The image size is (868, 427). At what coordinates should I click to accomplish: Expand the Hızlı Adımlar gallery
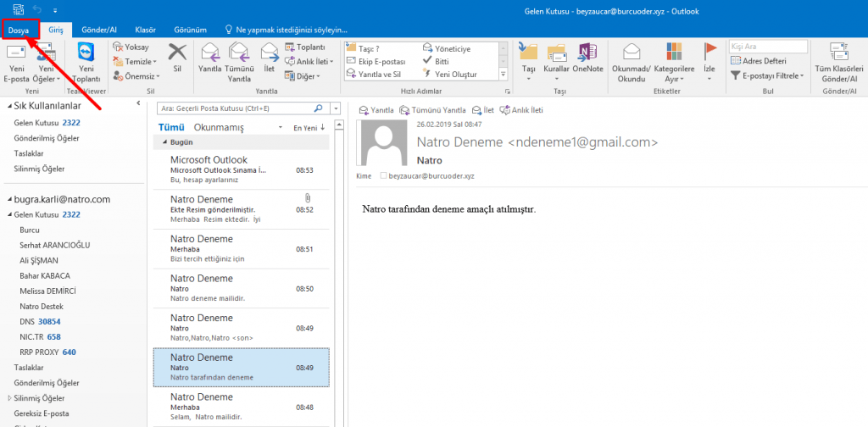tap(504, 74)
